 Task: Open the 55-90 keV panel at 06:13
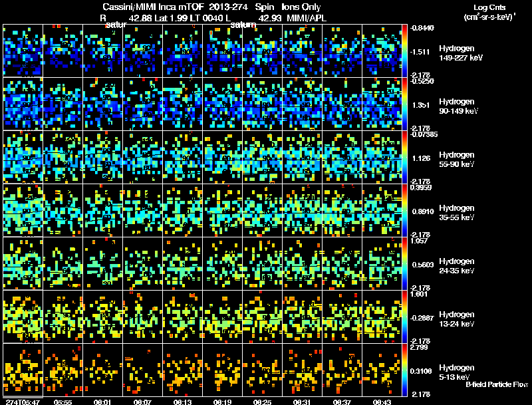pos(182,158)
